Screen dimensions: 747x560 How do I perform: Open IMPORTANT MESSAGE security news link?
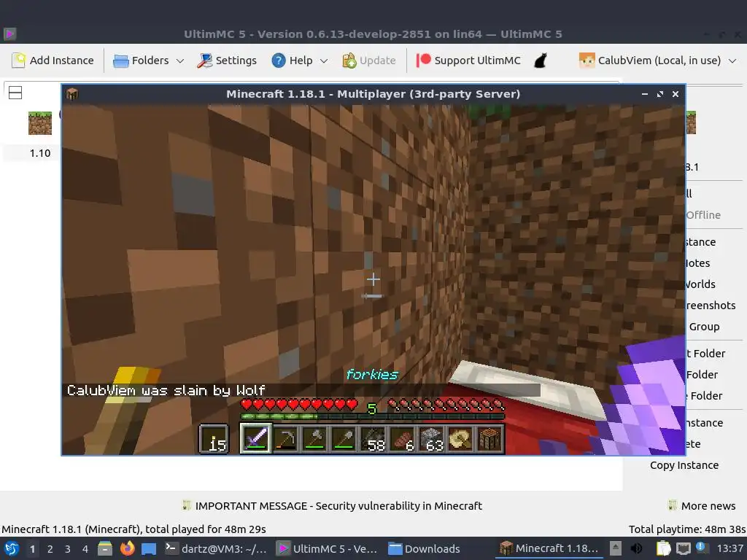pos(332,506)
